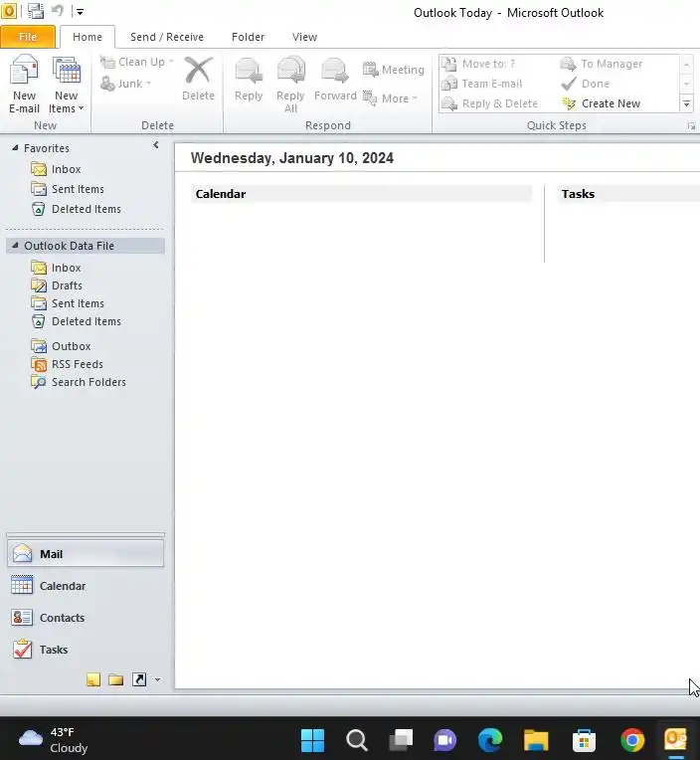
Task: Open Task View from the taskbar
Action: coord(401,740)
